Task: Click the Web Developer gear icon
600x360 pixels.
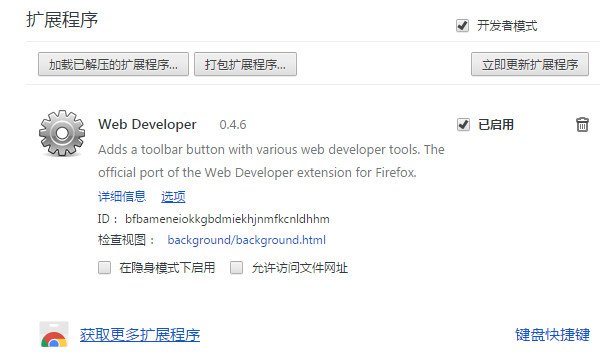Action: (62, 133)
